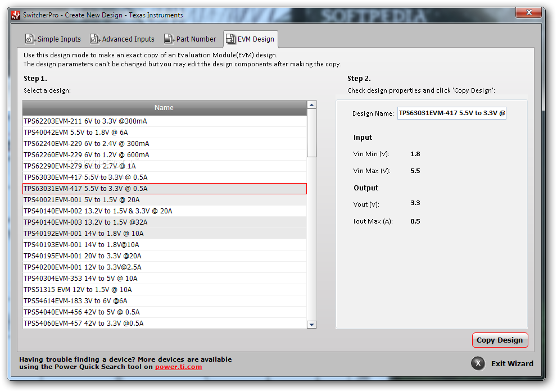557x392 pixels.
Task: Click the SwitcherPro app icon in title bar
Action: click(x=16, y=15)
